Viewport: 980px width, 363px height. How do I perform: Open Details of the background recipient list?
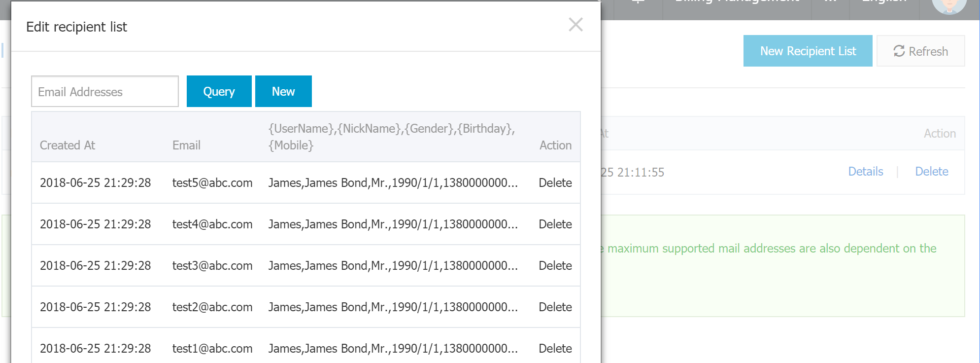click(866, 172)
